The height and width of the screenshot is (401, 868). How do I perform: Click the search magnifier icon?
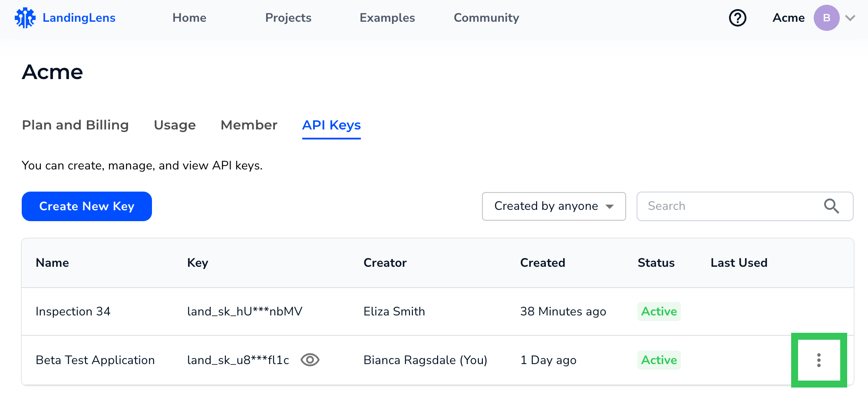(x=831, y=206)
